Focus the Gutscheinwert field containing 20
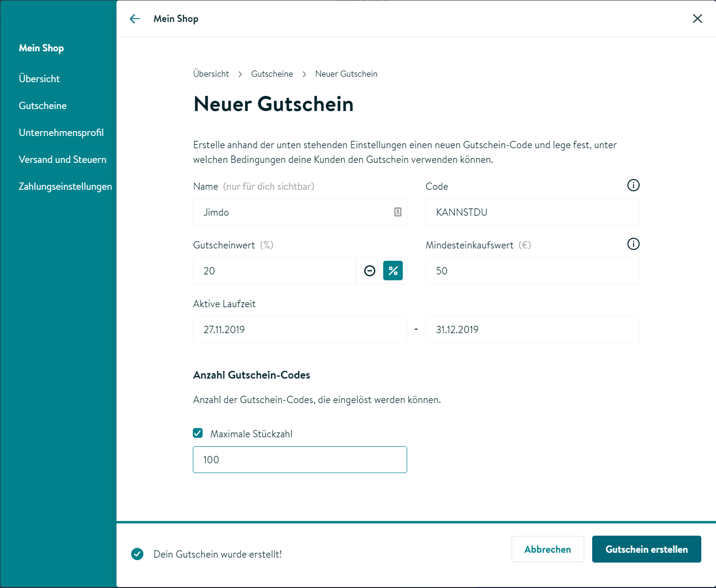 (275, 271)
